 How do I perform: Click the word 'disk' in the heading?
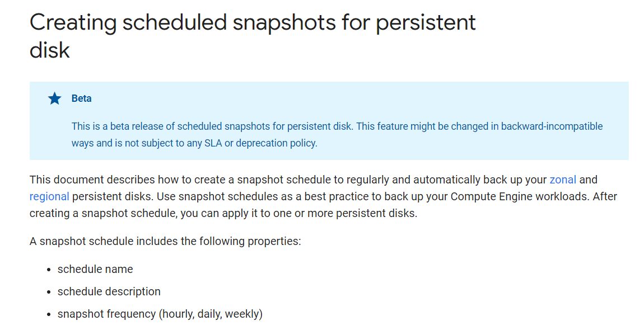click(x=50, y=50)
